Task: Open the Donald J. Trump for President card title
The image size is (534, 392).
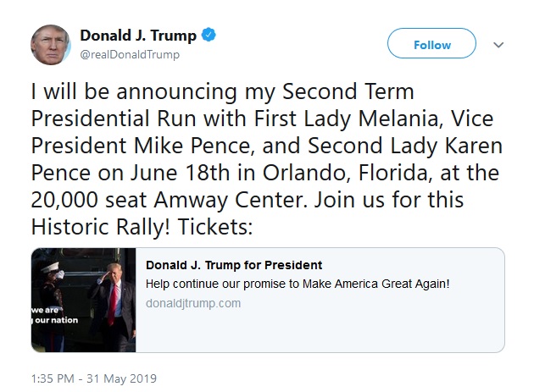Action: point(234,265)
